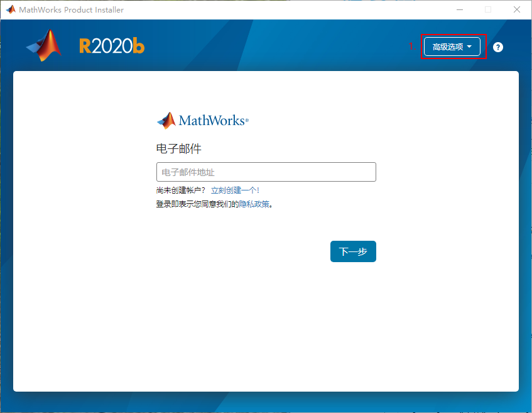
Task: Click the blue 下一步 button
Action: point(353,251)
